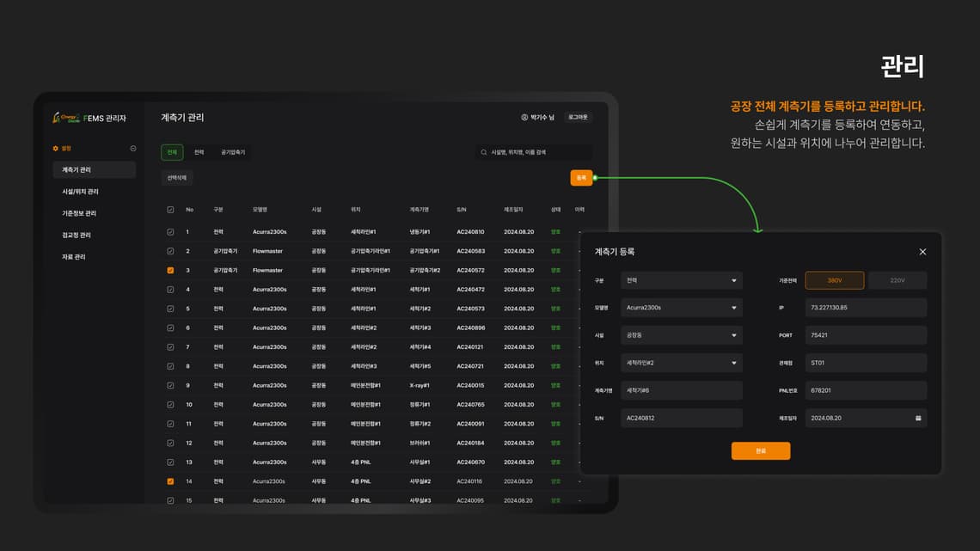This screenshot has width=980, height=551.
Task: Collapse the 설정 sidebar section circle icon
Action: 133,149
